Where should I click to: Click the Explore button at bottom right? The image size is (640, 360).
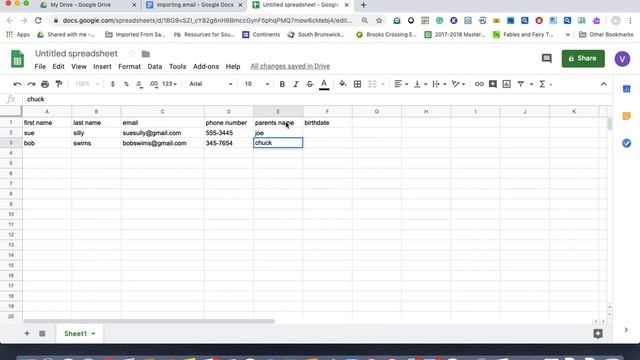(x=598, y=334)
